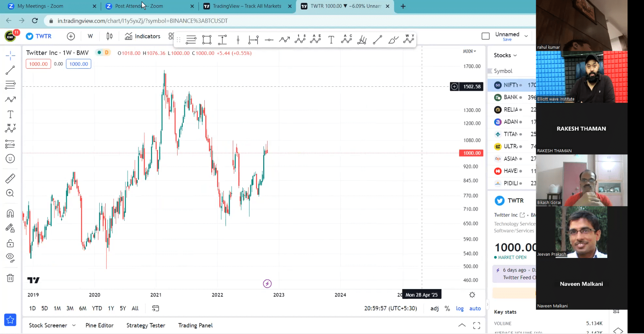Click the Unnamed layout checkbox square icon

pos(486,36)
